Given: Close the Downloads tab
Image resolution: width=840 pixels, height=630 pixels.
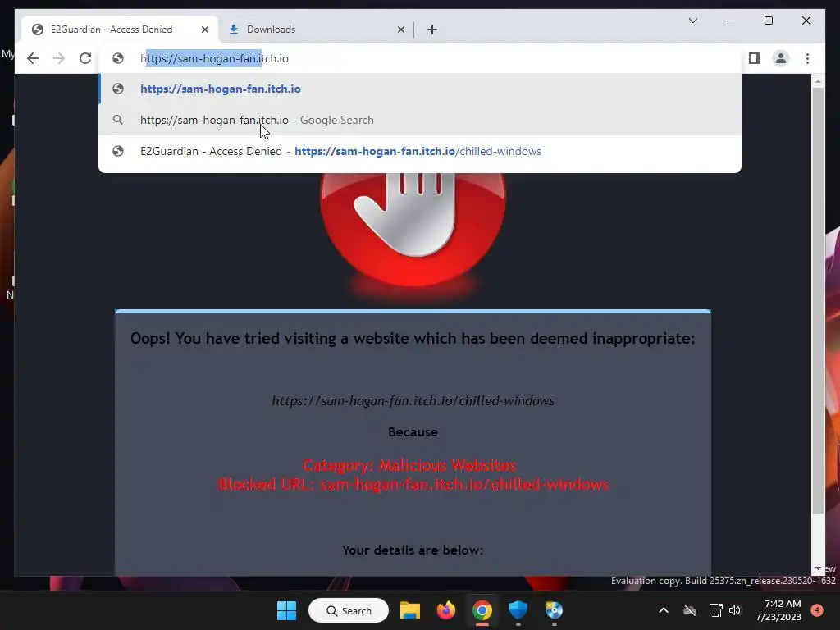Looking at the screenshot, I should click(400, 30).
